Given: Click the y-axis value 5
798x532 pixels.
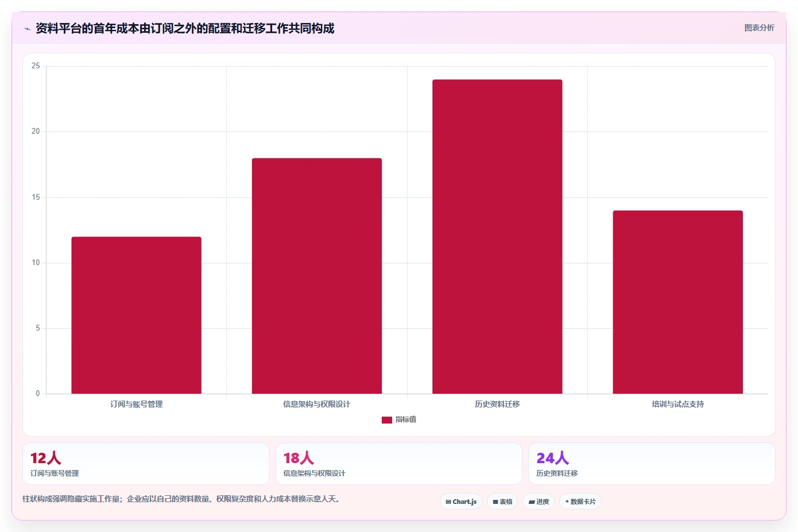Looking at the screenshot, I should click(38, 328).
